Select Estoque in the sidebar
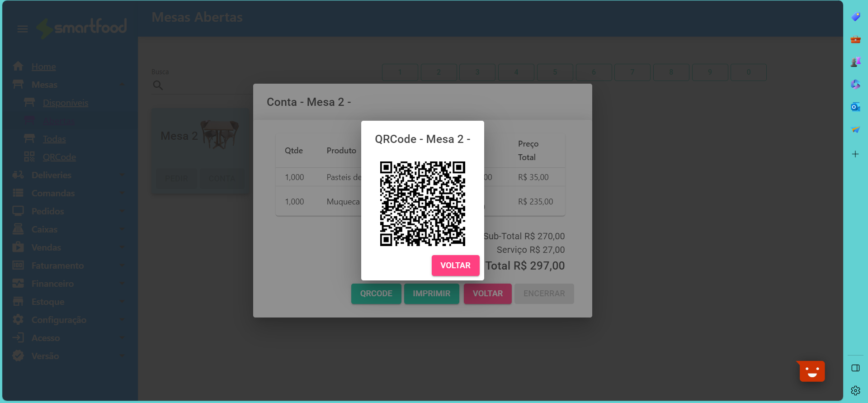This screenshot has width=868, height=403. click(x=47, y=302)
